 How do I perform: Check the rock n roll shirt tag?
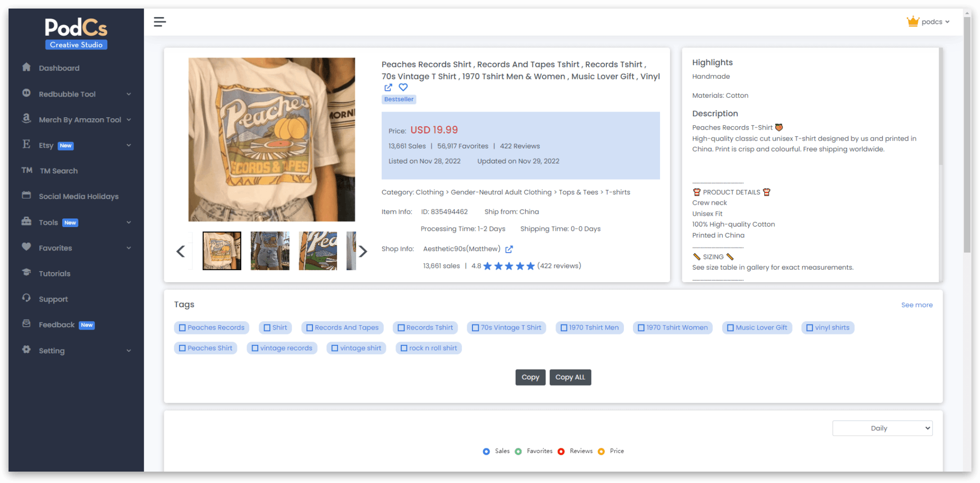pos(404,348)
